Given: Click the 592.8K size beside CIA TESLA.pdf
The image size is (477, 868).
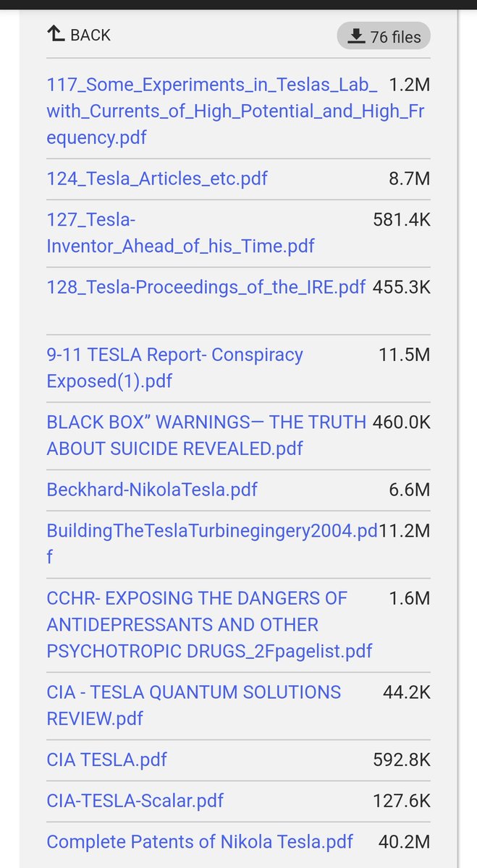Looking at the screenshot, I should point(401,759).
